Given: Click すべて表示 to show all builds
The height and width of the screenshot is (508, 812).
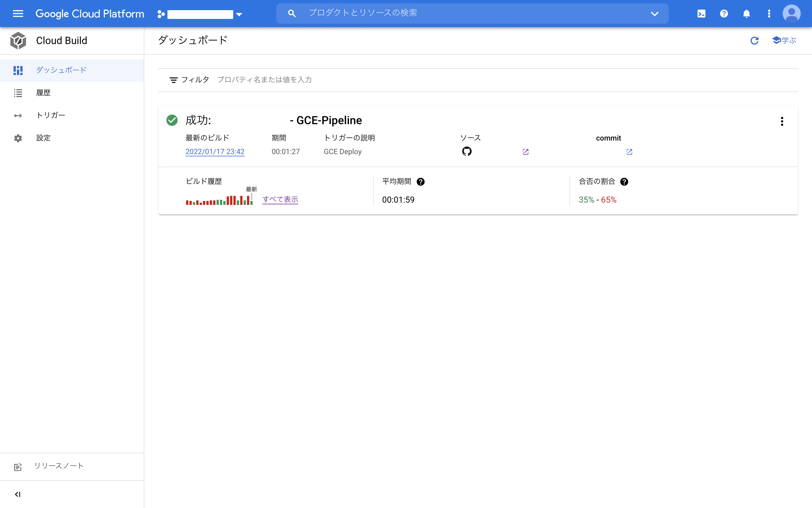Looking at the screenshot, I should click(280, 200).
